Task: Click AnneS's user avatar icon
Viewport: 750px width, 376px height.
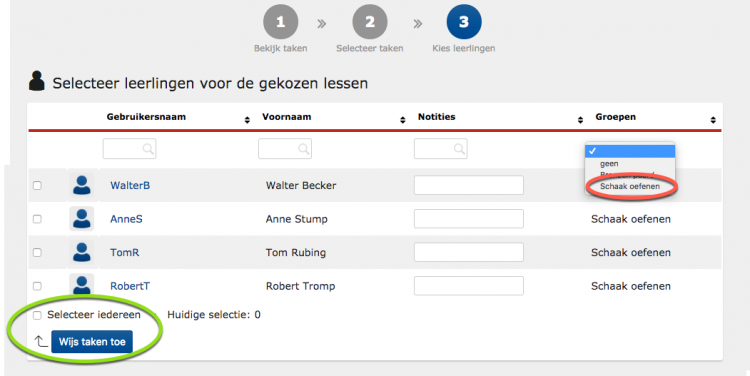Action: (x=82, y=219)
